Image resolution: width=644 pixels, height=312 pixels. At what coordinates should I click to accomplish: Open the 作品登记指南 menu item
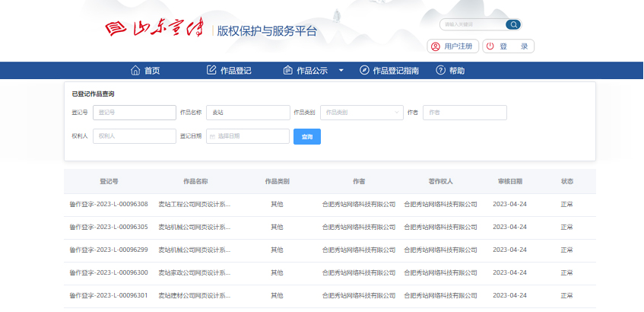click(x=395, y=71)
